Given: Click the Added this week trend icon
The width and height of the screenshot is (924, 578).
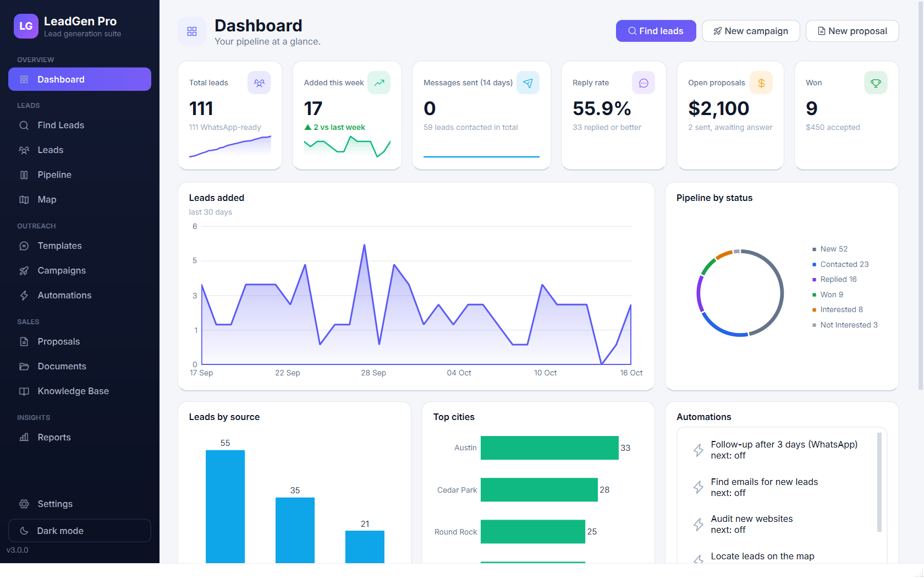Looking at the screenshot, I should (379, 83).
